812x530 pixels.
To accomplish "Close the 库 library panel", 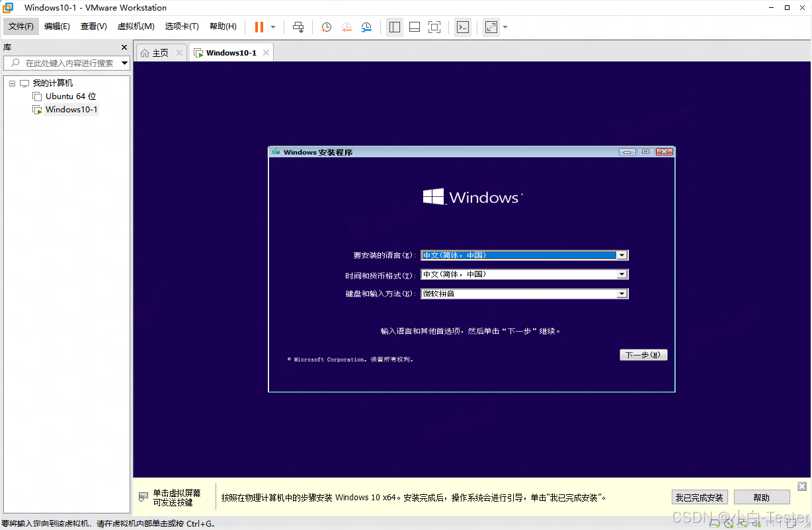I will (x=124, y=48).
